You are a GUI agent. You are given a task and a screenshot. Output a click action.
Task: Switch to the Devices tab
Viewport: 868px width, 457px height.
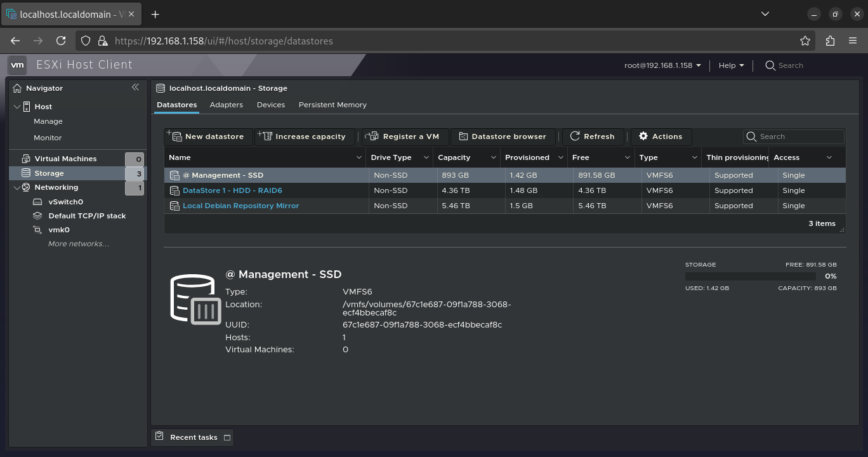click(271, 105)
